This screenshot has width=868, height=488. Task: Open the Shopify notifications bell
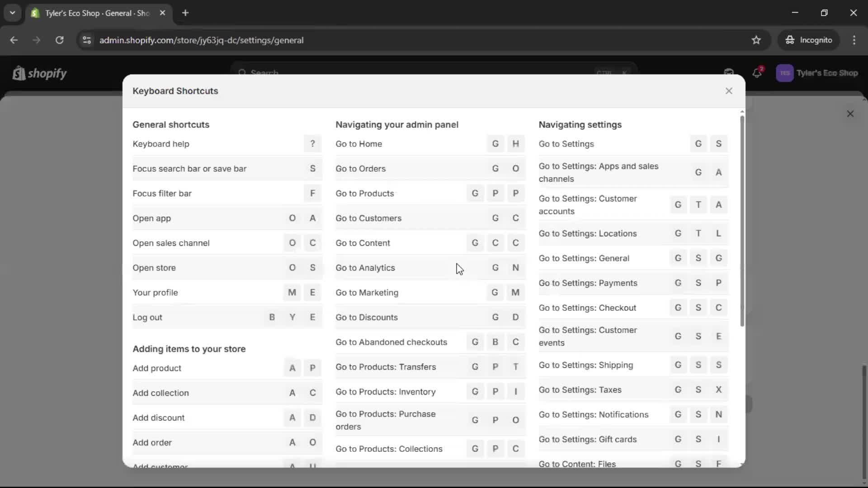point(757,73)
